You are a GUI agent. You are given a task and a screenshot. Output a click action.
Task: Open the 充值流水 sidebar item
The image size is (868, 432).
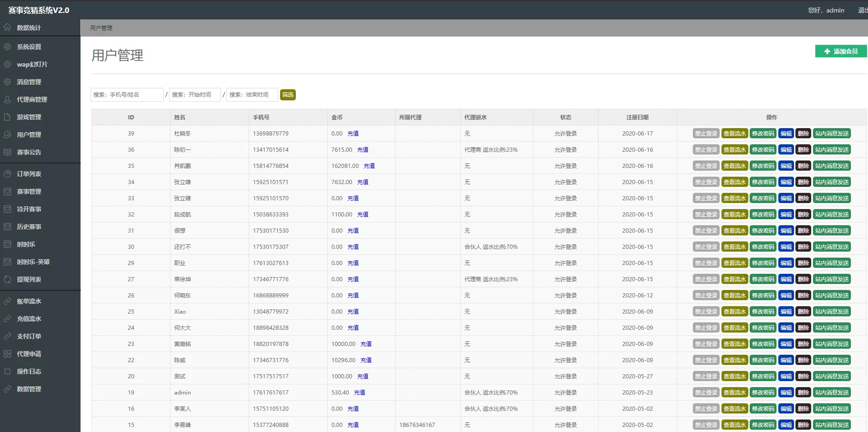tap(29, 319)
